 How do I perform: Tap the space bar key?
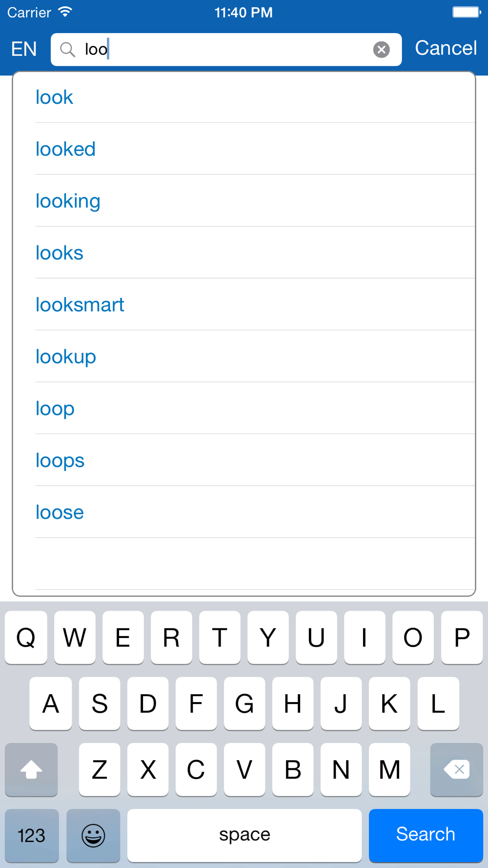tap(244, 835)
